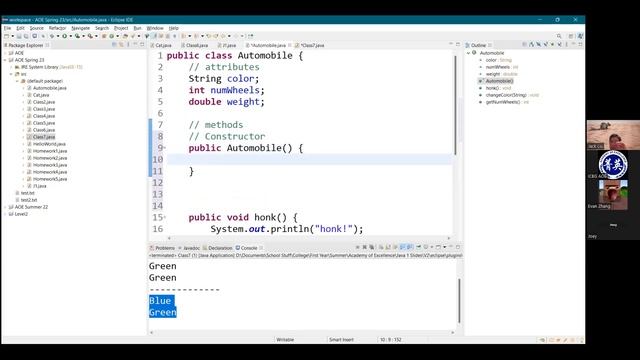Minimize the Package Explorer view
This screenshot has height=360, width=640.
coord(135,44)
